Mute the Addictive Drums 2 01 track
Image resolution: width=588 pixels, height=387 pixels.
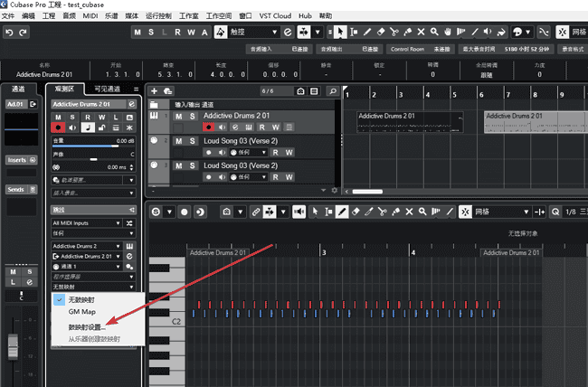click(179, 117)
